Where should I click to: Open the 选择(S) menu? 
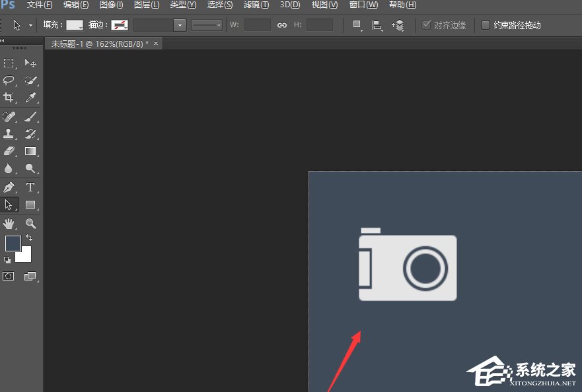click(x=220, y=5)
